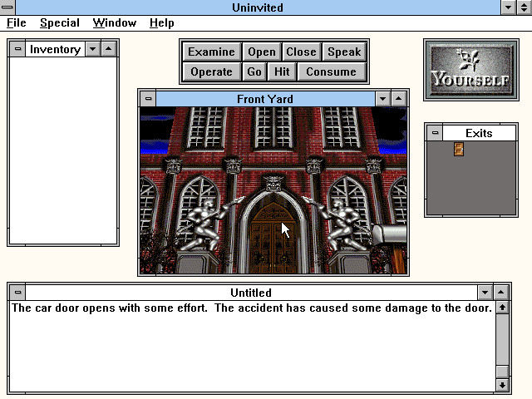Viewport: 532px width, 399px height.
Task: Open the Window menu
Action: pos(115,22)
